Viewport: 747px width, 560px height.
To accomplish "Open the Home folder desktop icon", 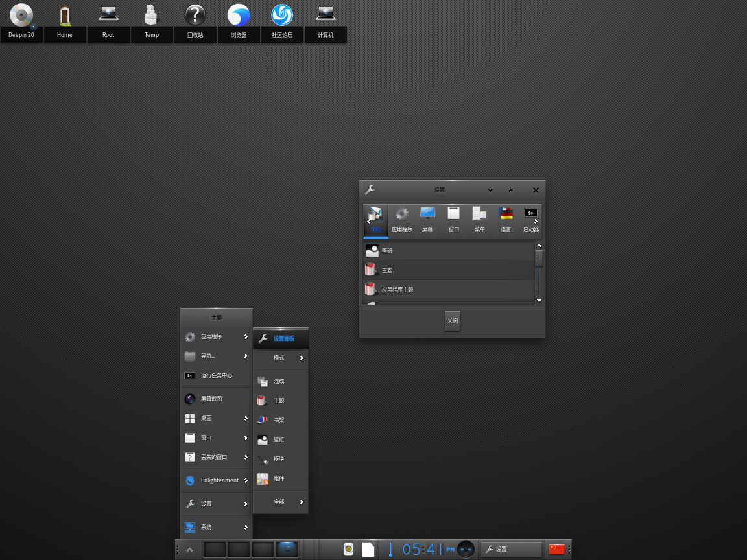I will point(64,16).
